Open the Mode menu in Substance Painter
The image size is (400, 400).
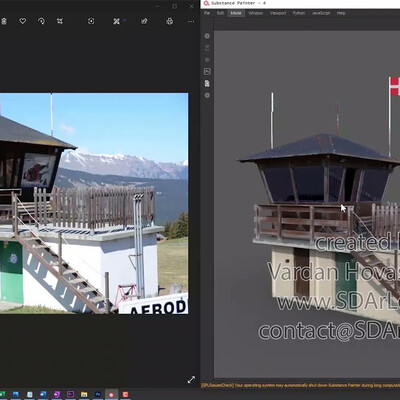click(x=236, y=13)
